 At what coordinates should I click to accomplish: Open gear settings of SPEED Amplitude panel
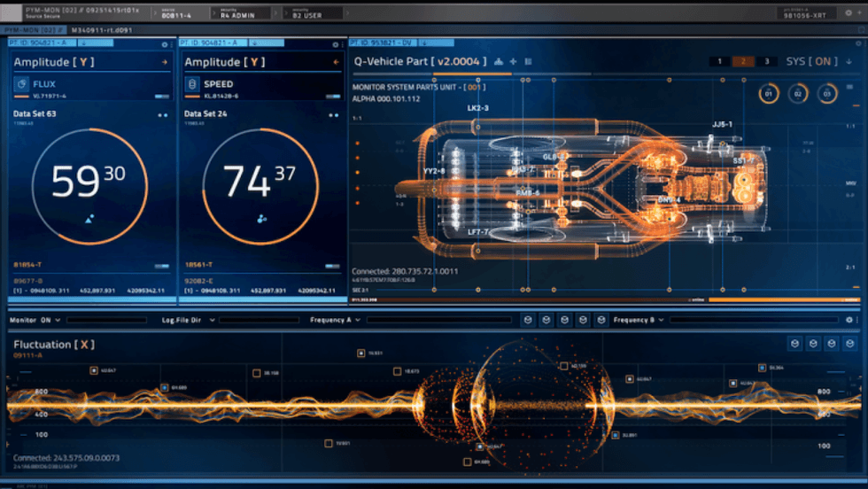tap(335, 44)
